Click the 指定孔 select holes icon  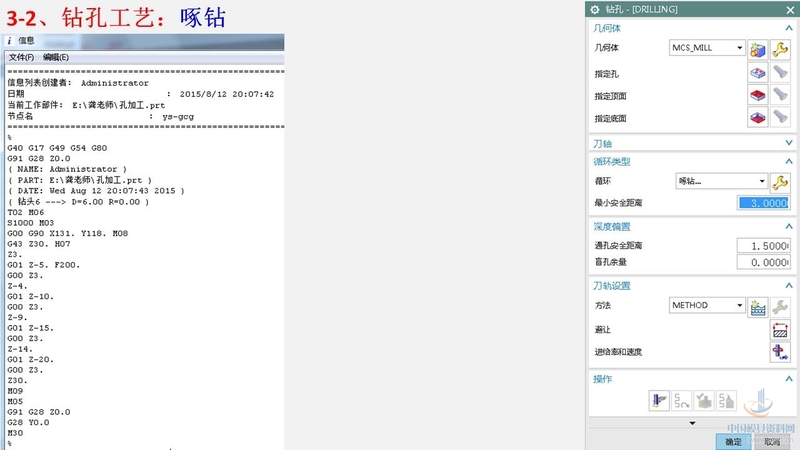(x=758, y=73)
